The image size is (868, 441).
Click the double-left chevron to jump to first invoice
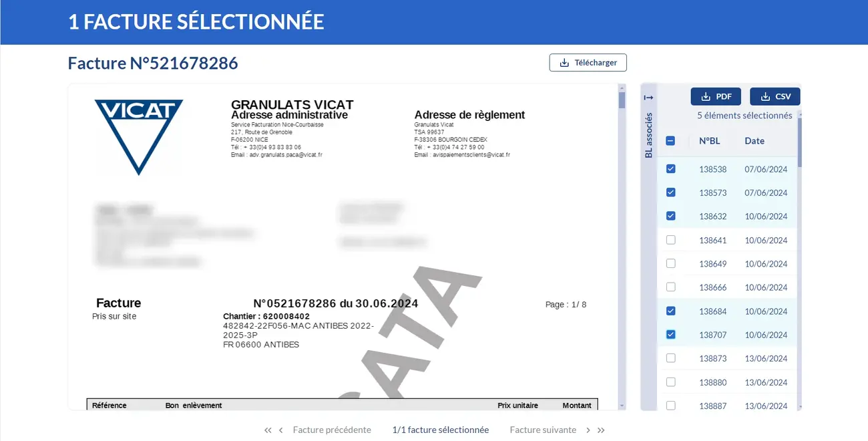coord(268,430)
